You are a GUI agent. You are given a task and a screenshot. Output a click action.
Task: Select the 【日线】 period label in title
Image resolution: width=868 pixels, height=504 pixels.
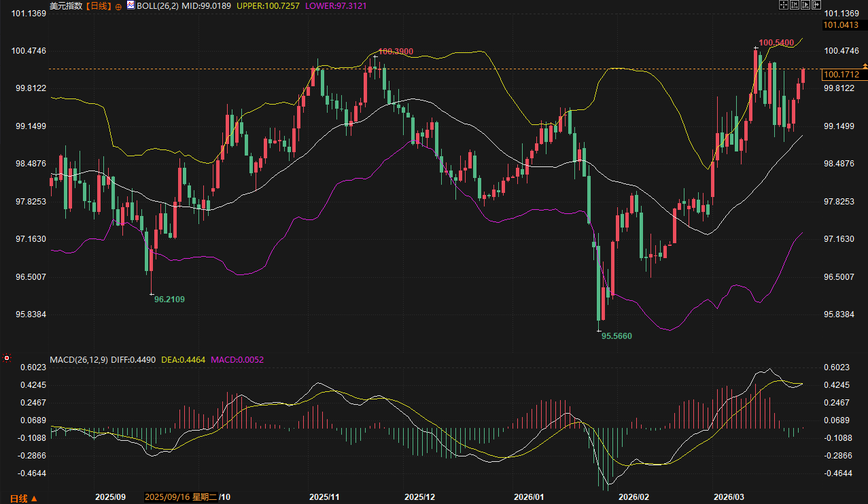tap(99, 5)
